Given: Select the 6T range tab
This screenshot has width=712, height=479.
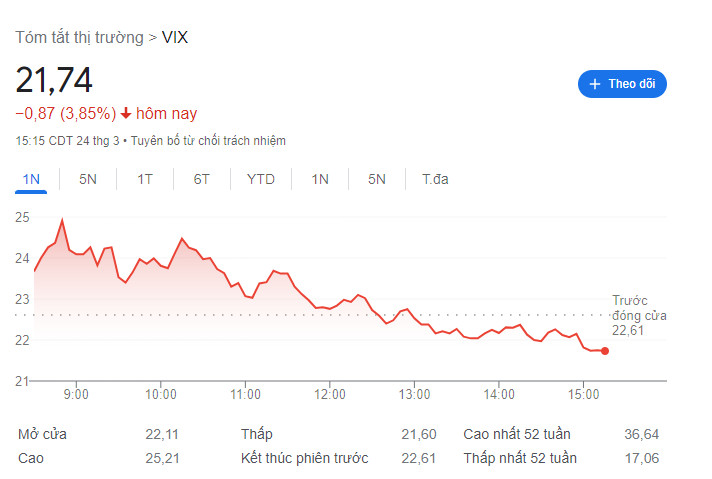Looking at the screenshot, I should click(x=202, y=179).
